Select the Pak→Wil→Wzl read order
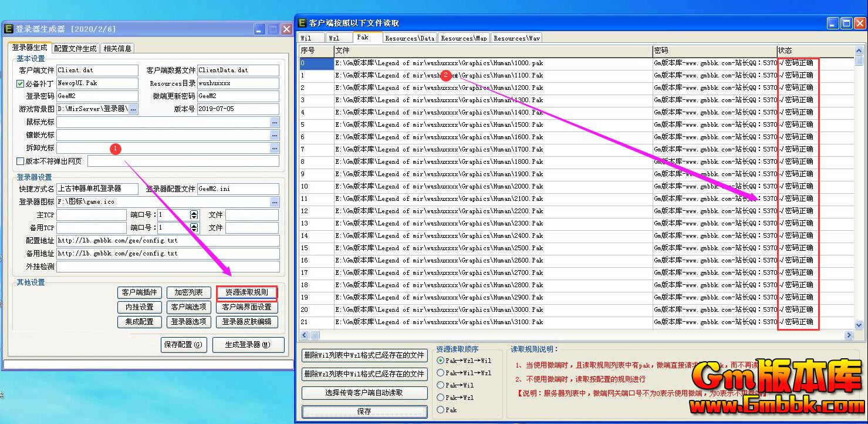Viewport: 868px width, 424px height. click(441, 373)
